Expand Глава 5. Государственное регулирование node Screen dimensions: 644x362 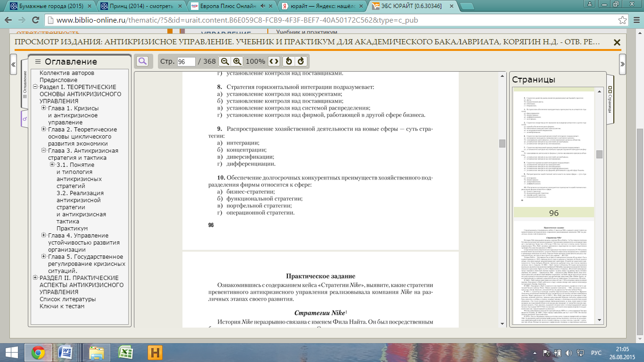point(44,257)
